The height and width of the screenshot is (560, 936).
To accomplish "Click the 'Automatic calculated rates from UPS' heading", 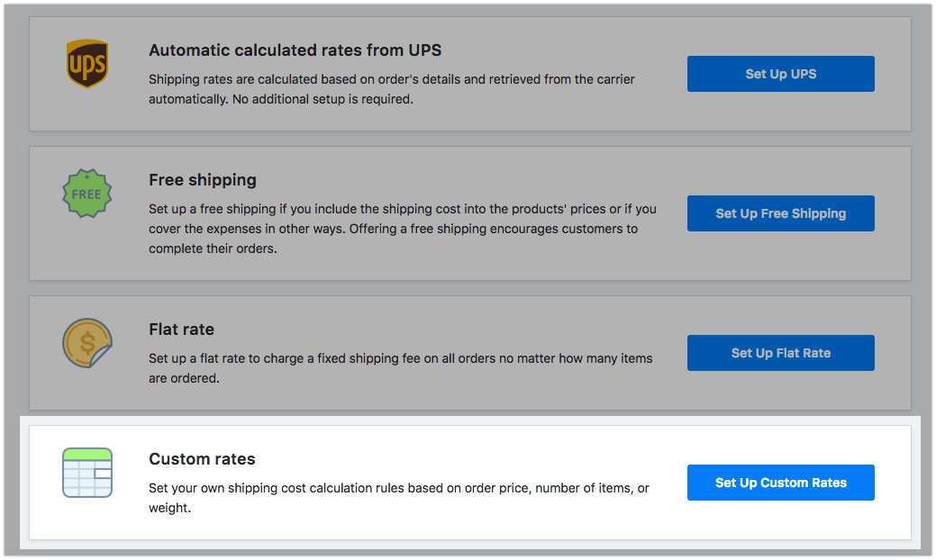I will coord(295,50).
